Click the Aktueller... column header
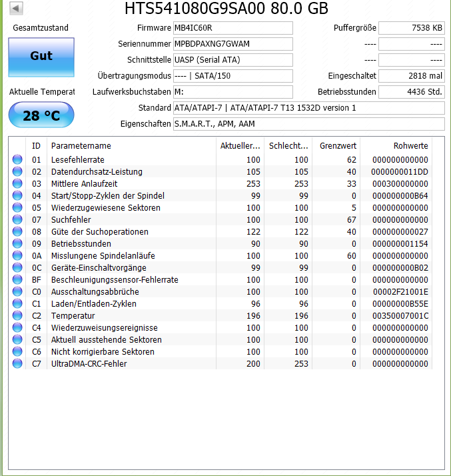This screenshot has width=451, height=476. point(240,146)
